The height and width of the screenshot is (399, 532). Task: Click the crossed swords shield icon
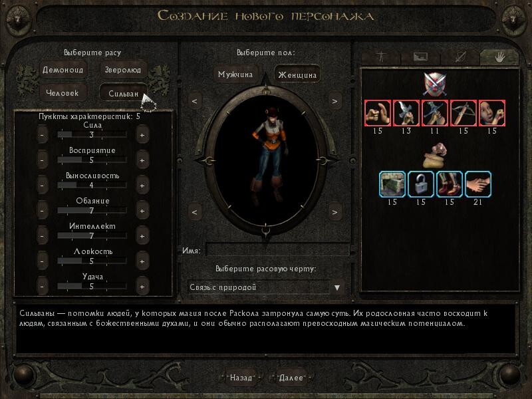(435, 84)
